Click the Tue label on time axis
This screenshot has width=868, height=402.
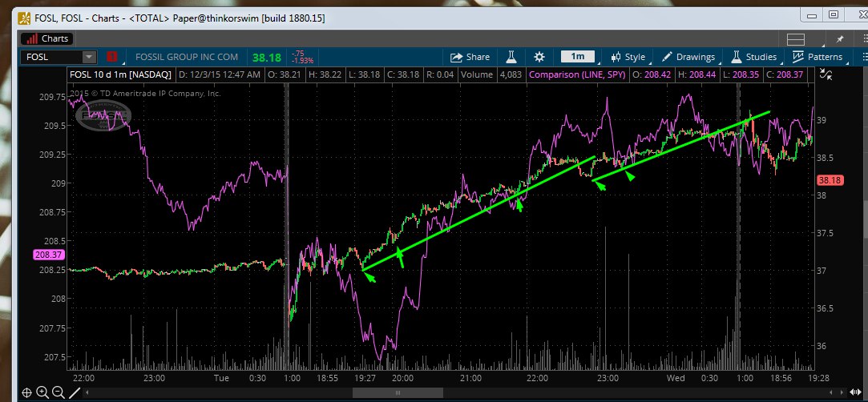tap(221, 378)
